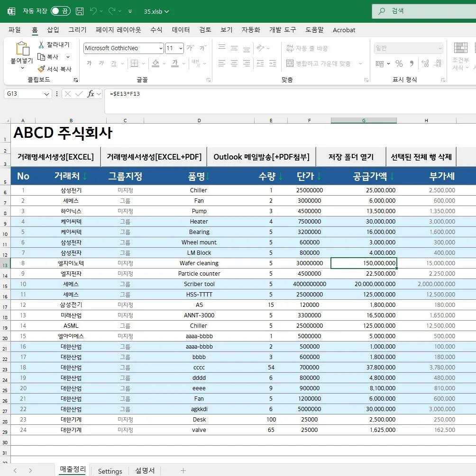The width and height of the screenshot is (476, 476).
Task: Click the insert function fx icon
Action: 91,94
